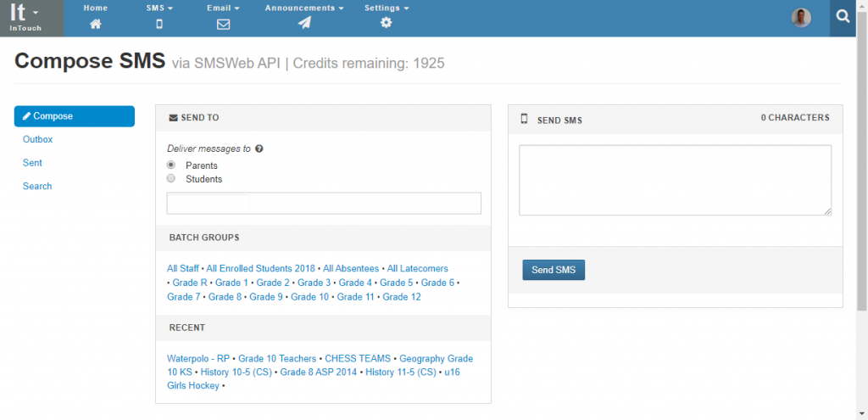Go to the Sent sidebar item
This screenshot has width=868, height=420.
(x=32, y=163)
